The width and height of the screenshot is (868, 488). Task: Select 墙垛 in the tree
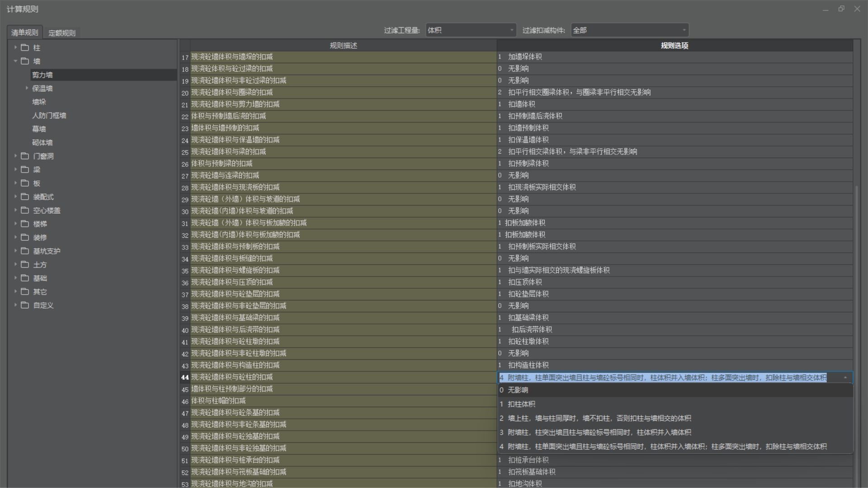(39, 102)
